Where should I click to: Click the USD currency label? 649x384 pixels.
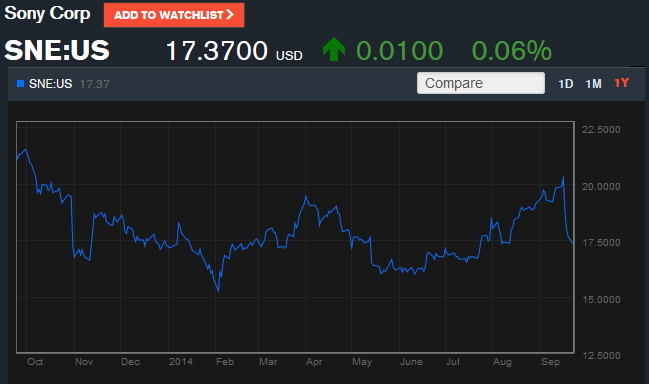coord(289,55)
